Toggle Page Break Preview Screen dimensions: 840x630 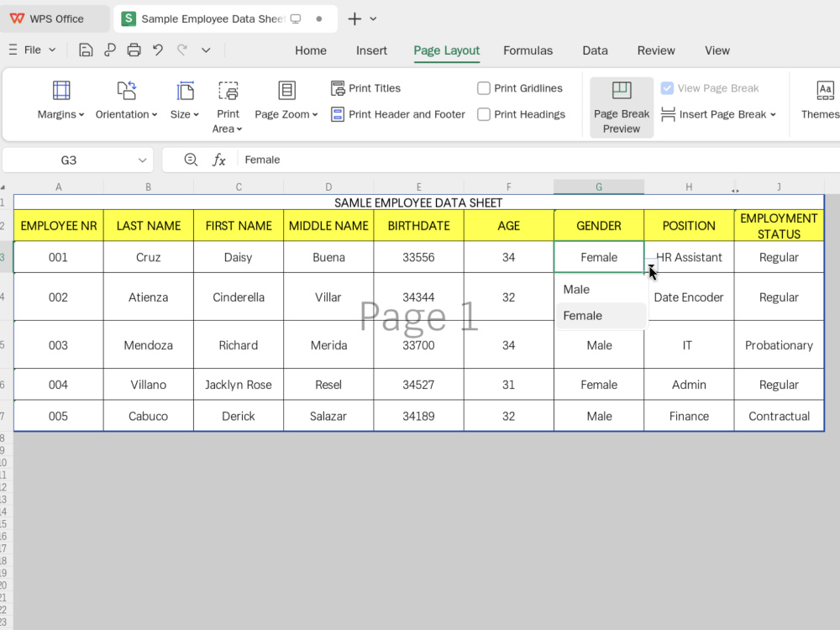point(622,108)
